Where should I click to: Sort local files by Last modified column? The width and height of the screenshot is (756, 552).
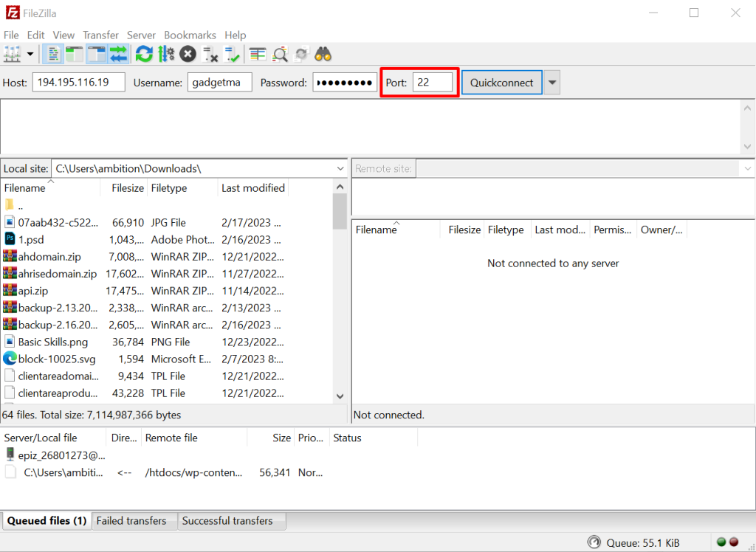[x=253, y=188]
